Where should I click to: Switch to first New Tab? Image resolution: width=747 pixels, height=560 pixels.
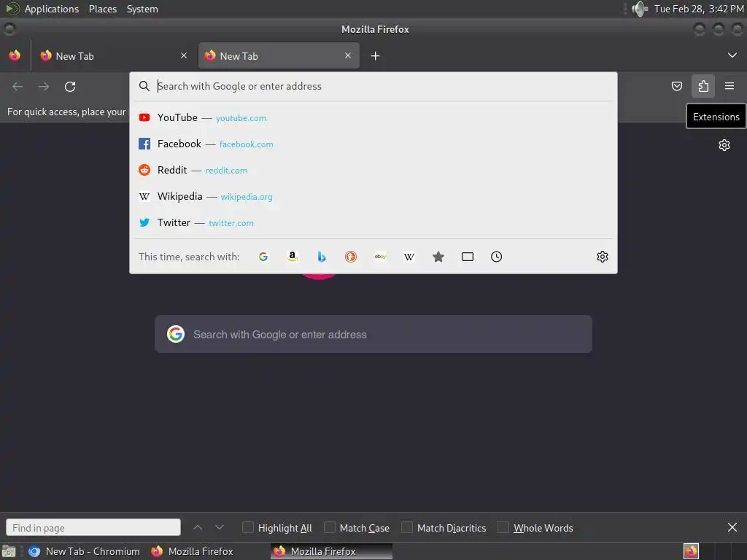tap(113, 55)
